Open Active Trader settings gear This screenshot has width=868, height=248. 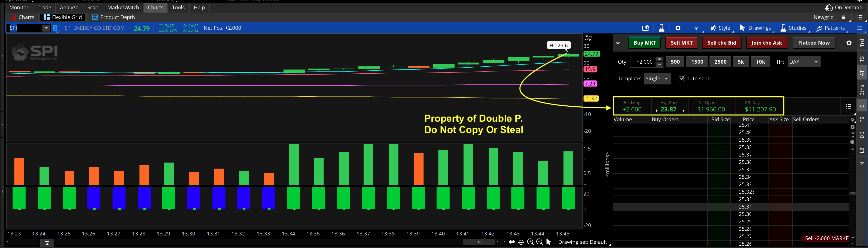pyautogui.click(x=849, y=43)
